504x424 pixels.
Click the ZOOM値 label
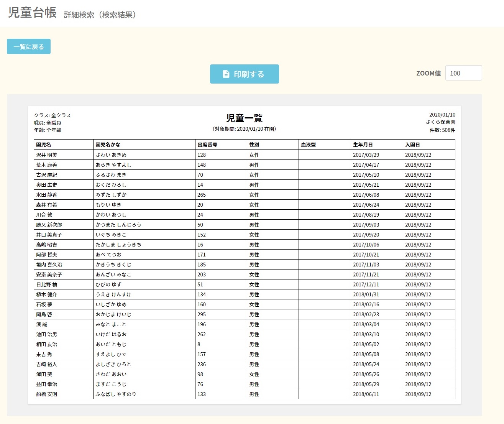(428, 73)
